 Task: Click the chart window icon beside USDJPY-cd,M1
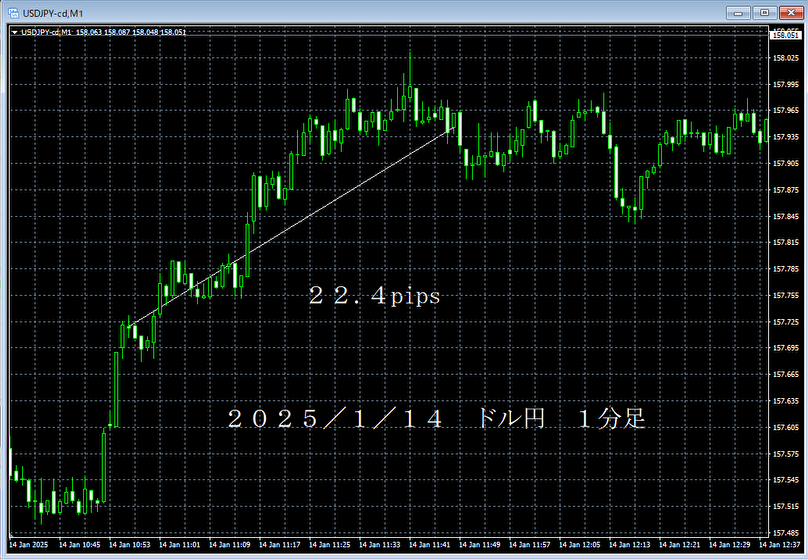13,13
